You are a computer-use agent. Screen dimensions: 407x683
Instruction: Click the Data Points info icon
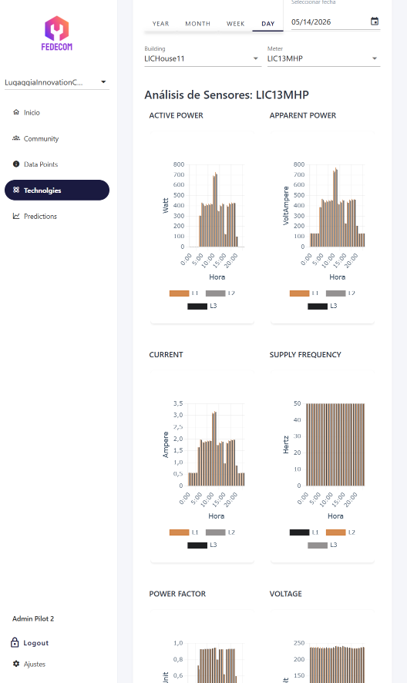coord(16,164)
